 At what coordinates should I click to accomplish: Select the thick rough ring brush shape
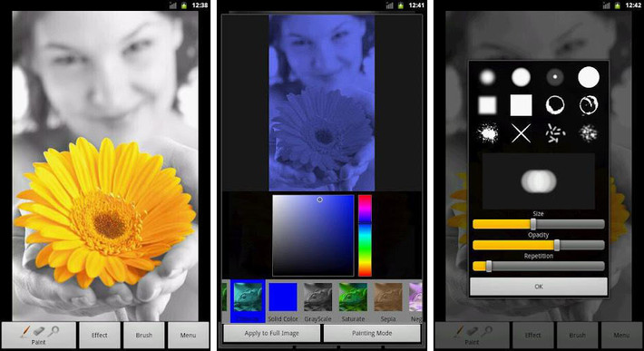point(555,105)
